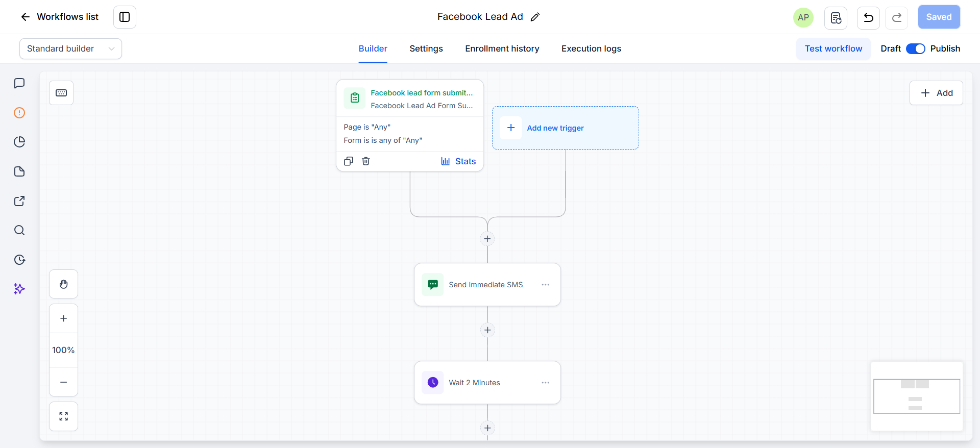
Task: Click the SMS chat bubble icon
Action: pos(433,285)
